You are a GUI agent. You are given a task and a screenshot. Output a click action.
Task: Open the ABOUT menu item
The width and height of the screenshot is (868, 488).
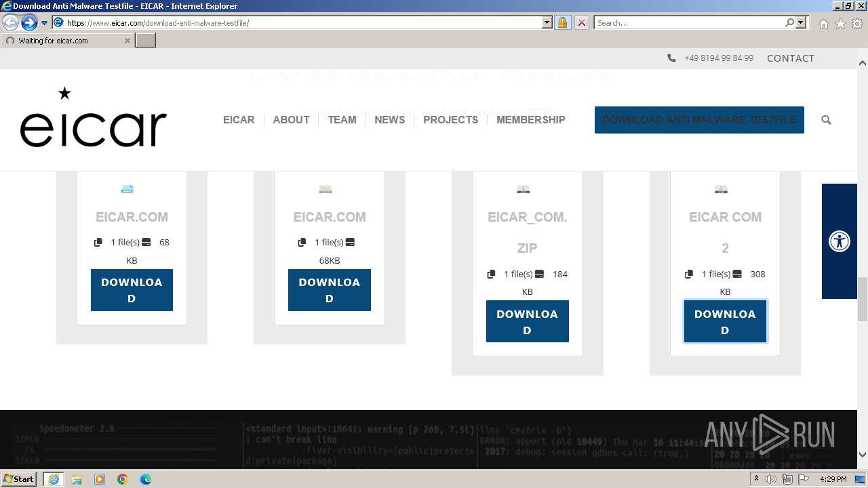click(x=291, y=119)
